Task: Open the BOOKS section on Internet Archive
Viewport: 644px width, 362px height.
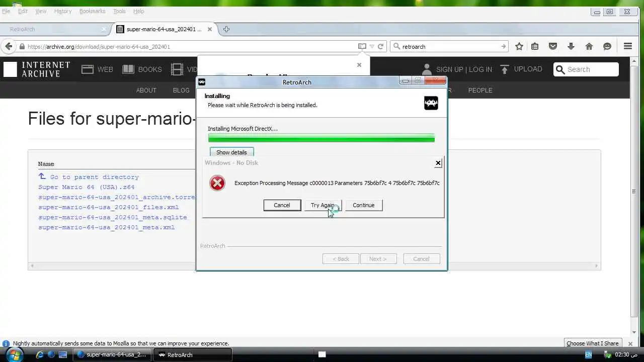Action: [x=142, y=69]
